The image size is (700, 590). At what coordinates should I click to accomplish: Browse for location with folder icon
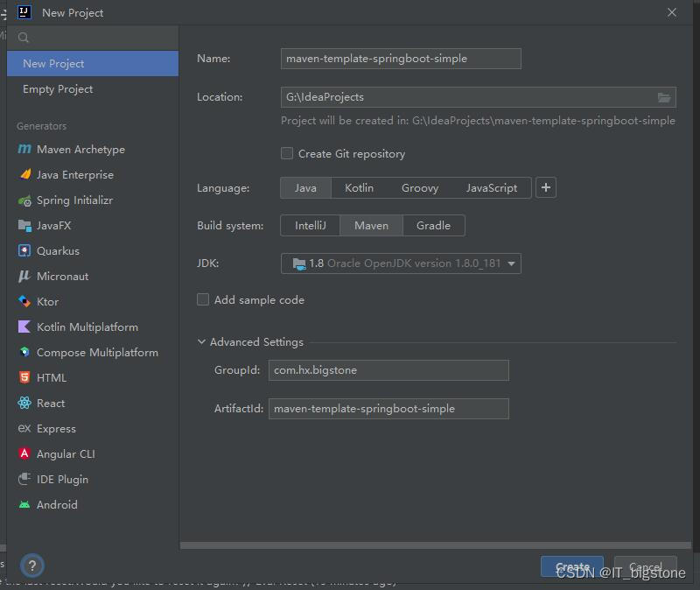664,97
